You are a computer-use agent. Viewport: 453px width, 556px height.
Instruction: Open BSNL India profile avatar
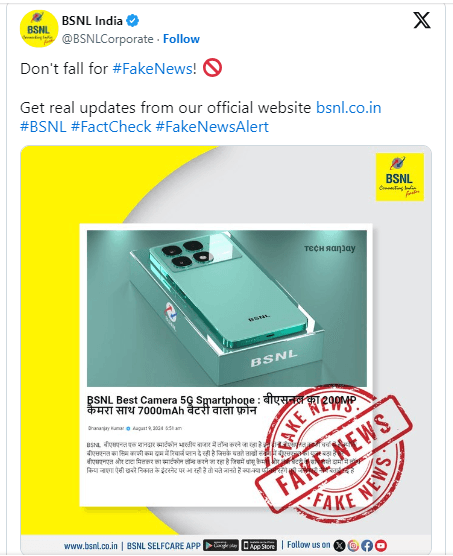tap(39, 28)
